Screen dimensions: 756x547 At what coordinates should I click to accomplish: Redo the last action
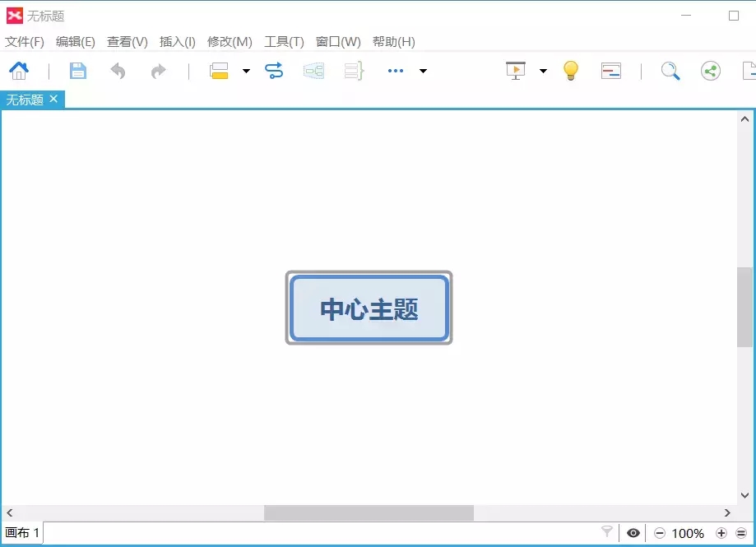[157, 71]
